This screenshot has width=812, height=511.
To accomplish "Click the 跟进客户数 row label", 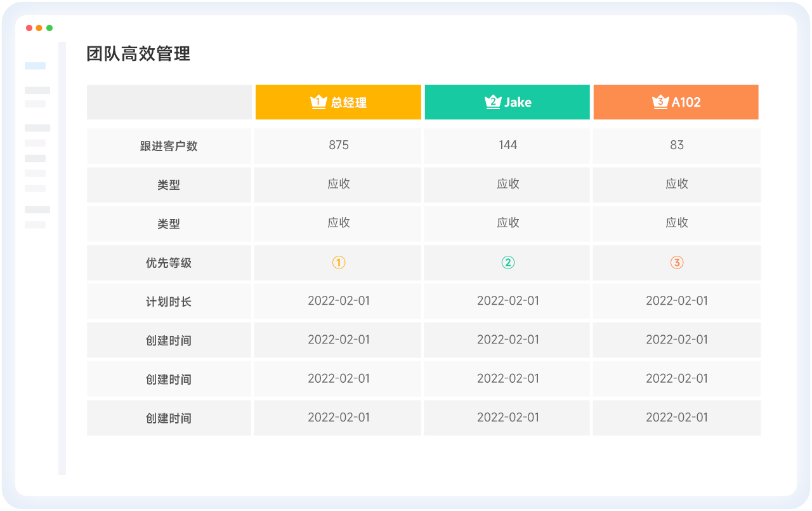I will 169,146.
